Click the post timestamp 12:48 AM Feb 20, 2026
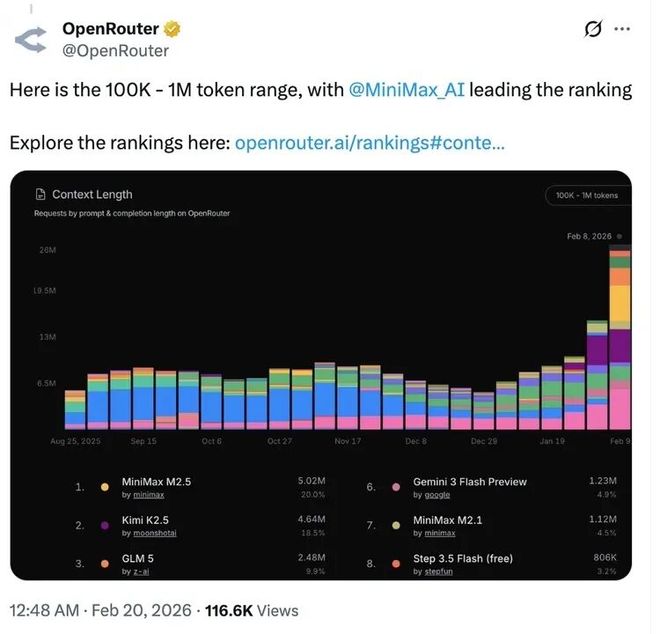 tap(96, 610)
